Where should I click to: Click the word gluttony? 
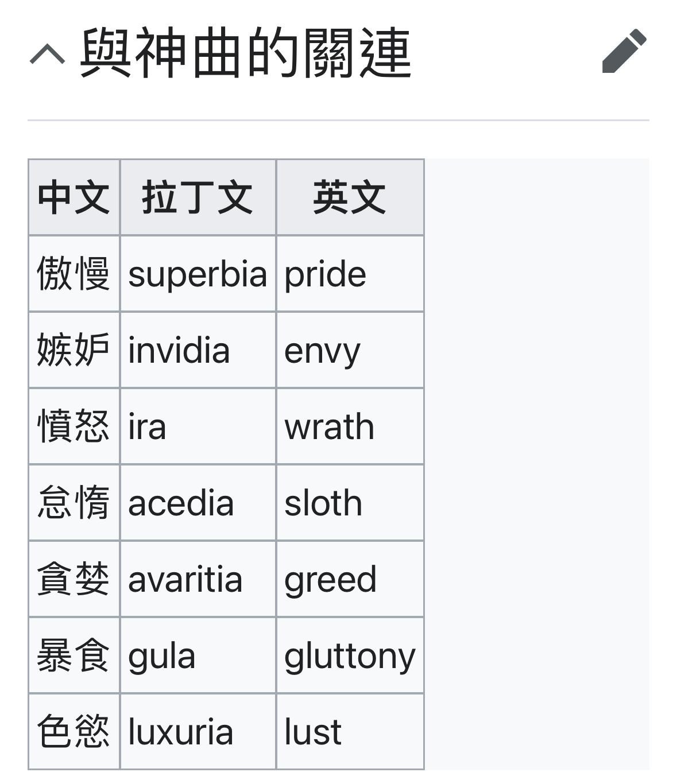pos(350,658)
